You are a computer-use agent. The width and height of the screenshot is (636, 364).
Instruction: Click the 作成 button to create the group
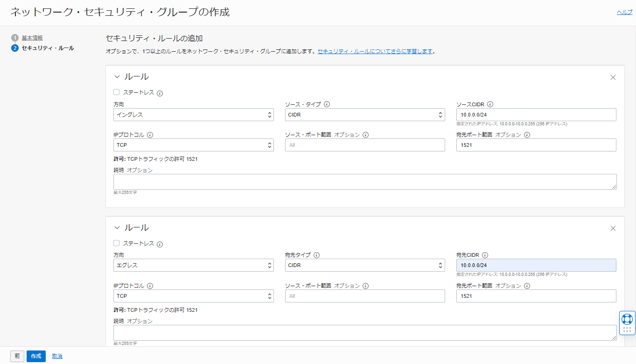coord(35,356)
